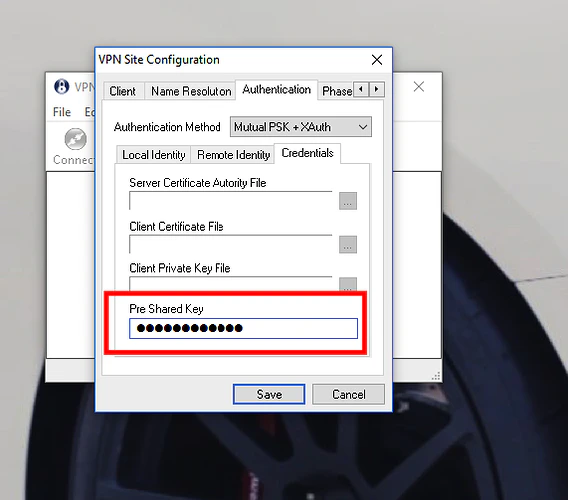Viewport: 568px width, 500px height.
Task: Close the background VPN manager window
Action: point(419,87)
